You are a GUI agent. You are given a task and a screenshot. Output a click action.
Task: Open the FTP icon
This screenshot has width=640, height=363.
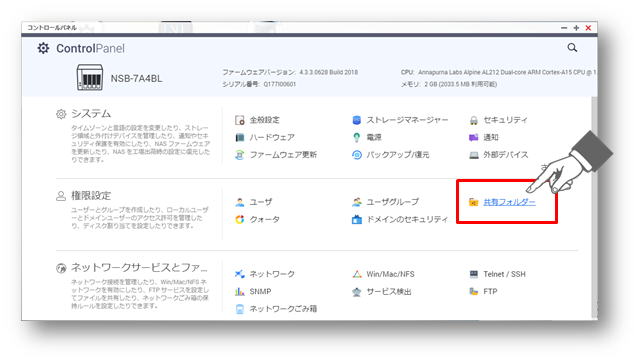point(473,292)
